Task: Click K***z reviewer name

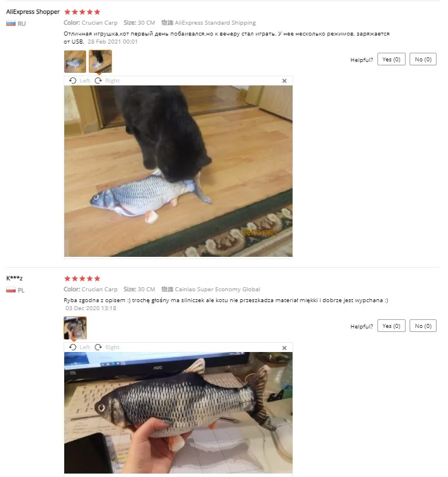Action: [14, 278]
